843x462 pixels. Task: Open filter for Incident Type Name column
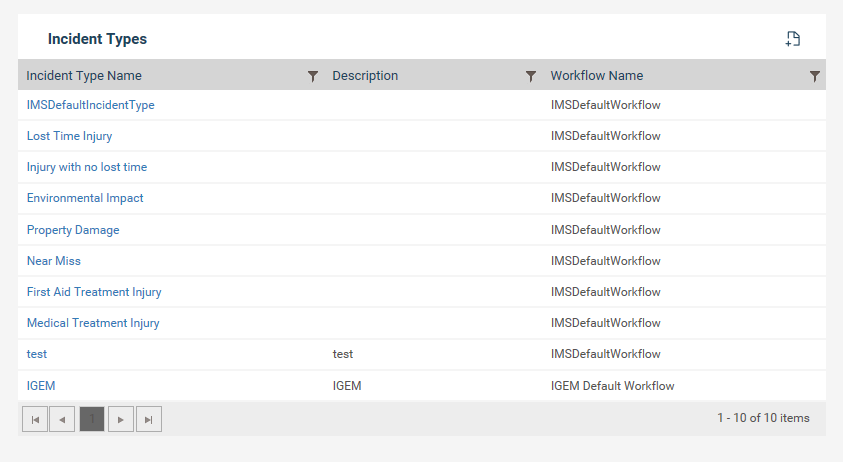tap(312, 76)
